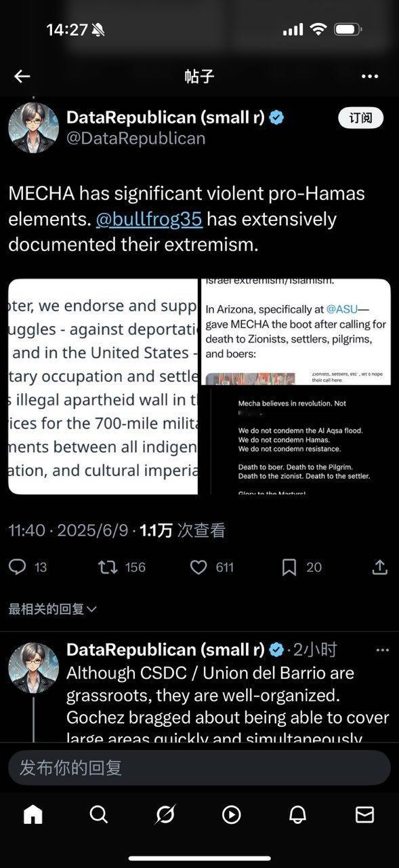Open the three-dot menu in the header

pyautogui.click(x=370, y=76)
